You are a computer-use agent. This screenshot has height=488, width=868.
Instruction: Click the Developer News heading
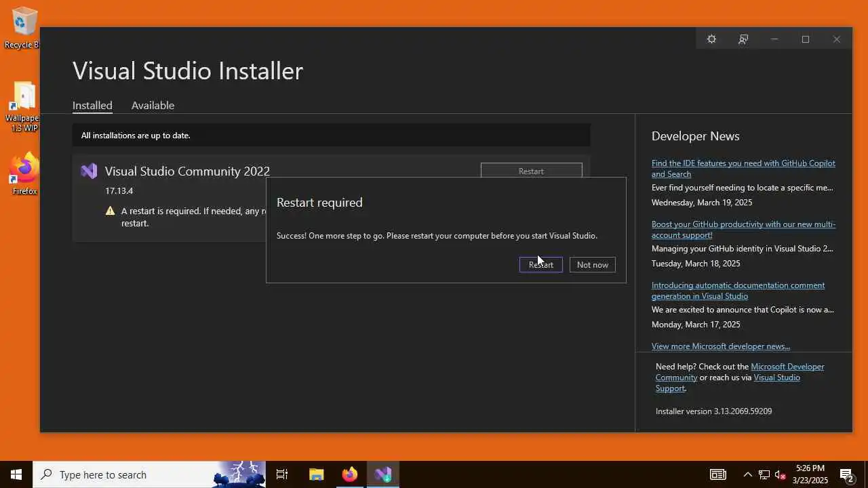coord(695,136)
